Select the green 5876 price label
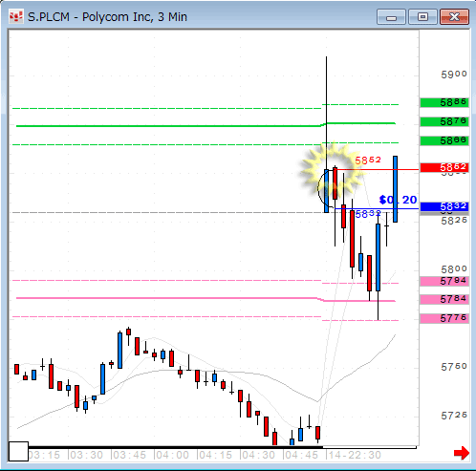Image resolution: width=476 pixels, height=471 pixels. coord(444,121)
